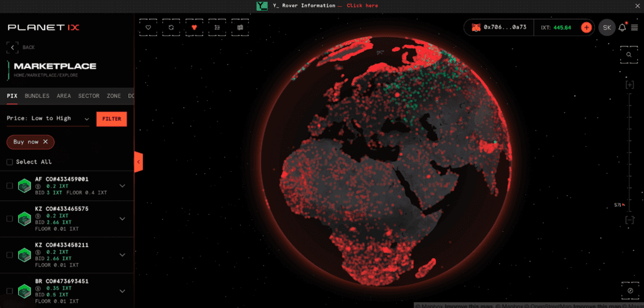Open the map search tool
Screen dimensions: 644x308
tap(630, 55)
